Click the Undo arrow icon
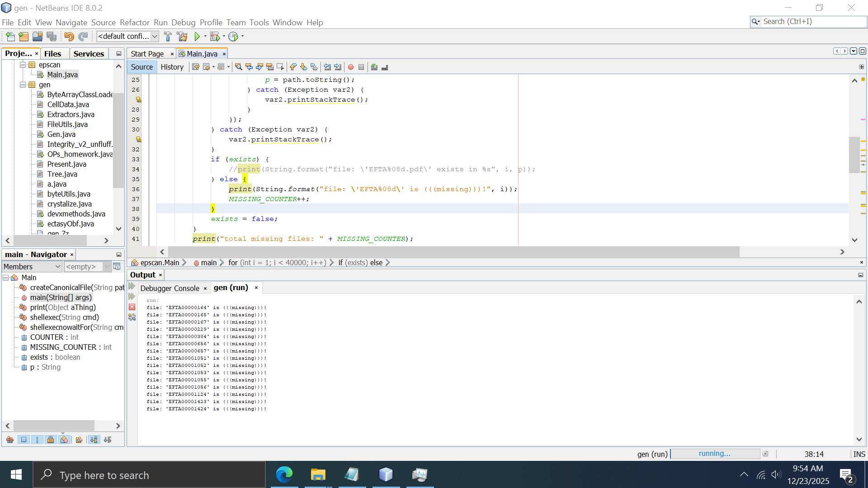This screenshot has width=868, height=488. [x=69, y=36]
